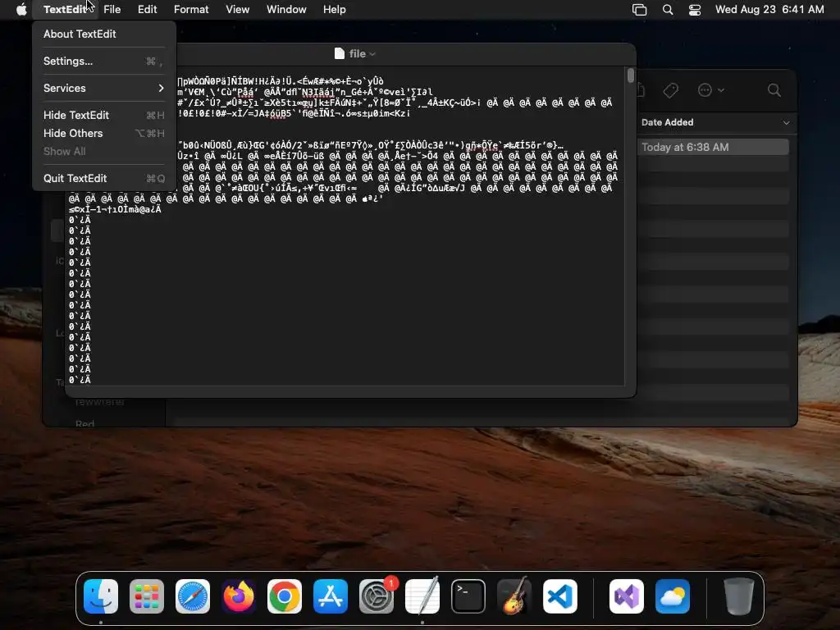Open Weather app from the Dock
This screenshot has width=840, height=630.
(673, 596)
